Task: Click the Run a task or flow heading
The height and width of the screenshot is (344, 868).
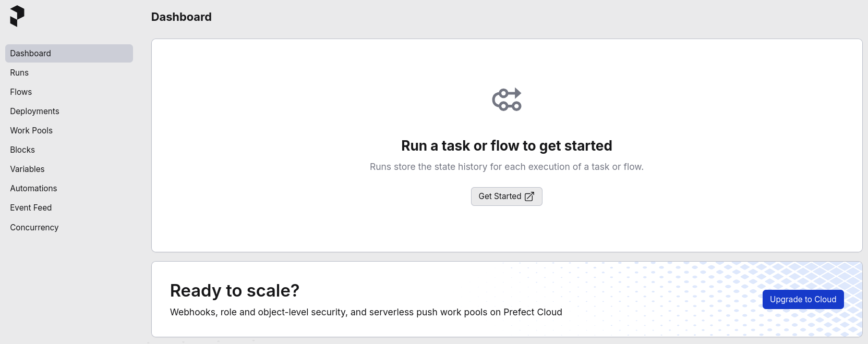Action: tap(507, 146)
